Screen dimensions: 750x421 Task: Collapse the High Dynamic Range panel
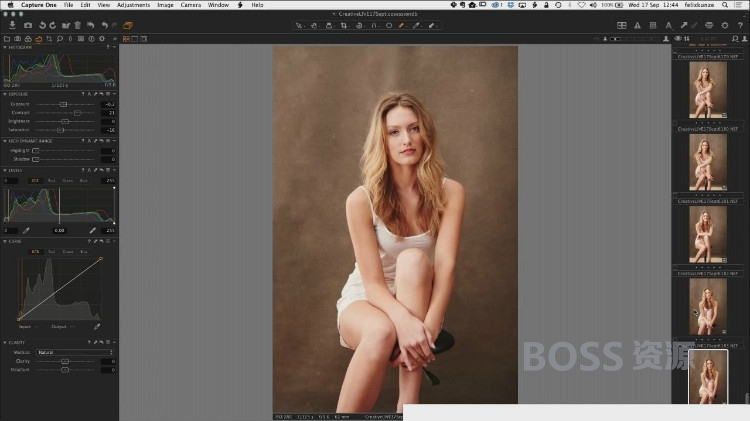click(x=5, y=141)
